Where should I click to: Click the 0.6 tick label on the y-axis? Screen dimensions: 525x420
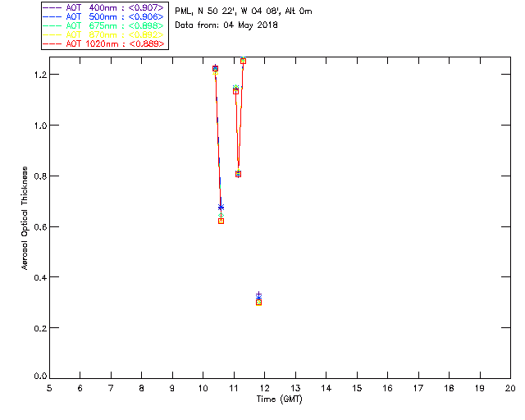point(40,226)
